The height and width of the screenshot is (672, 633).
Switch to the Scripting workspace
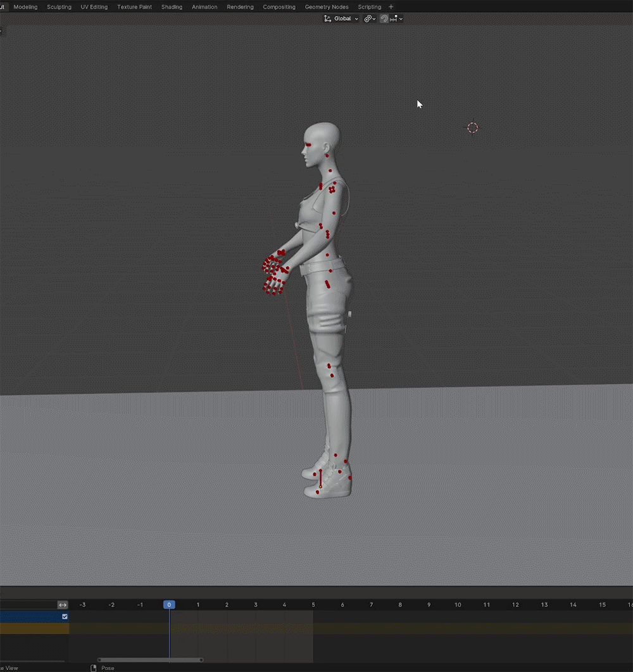369,7
